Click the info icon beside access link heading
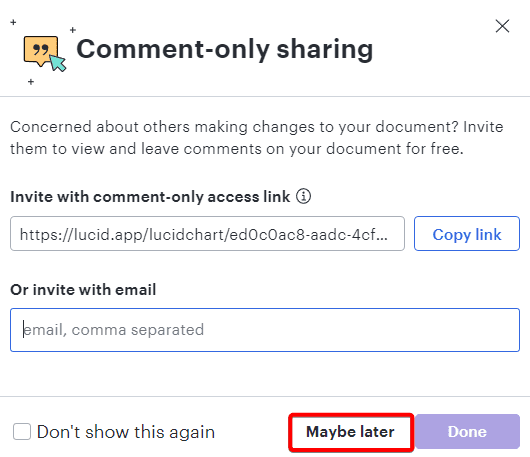 [x=304, y=196]
